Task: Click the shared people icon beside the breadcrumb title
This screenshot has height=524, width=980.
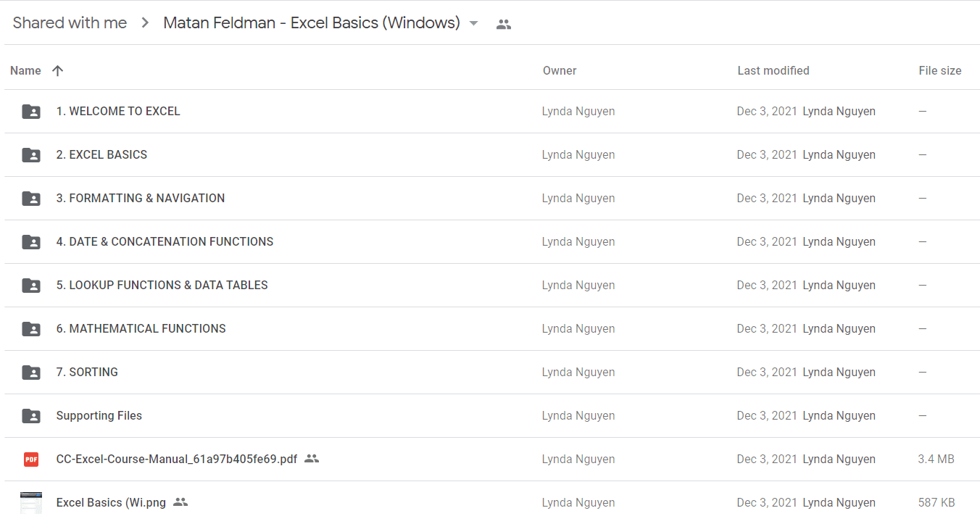Action: click(504, 24)
